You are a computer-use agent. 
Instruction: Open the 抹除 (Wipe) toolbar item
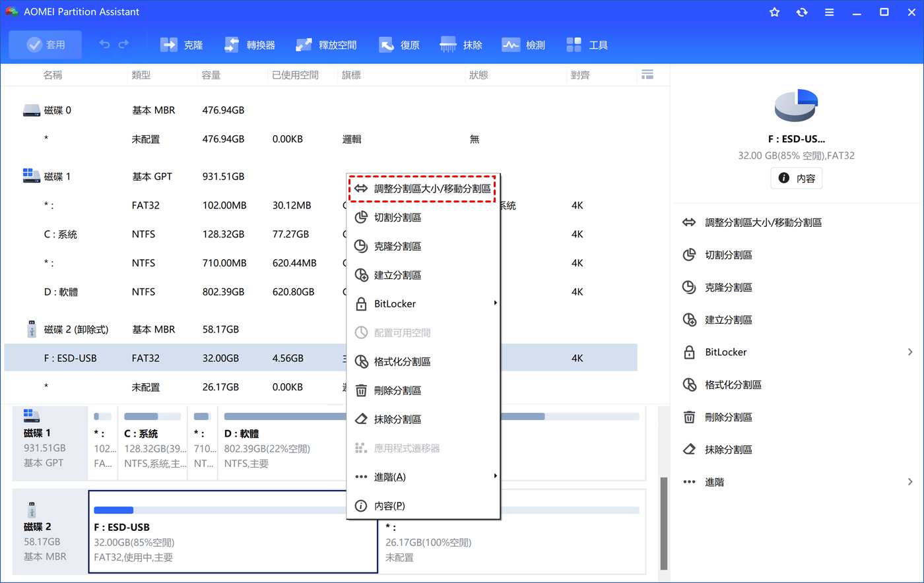tap(461, 45)
